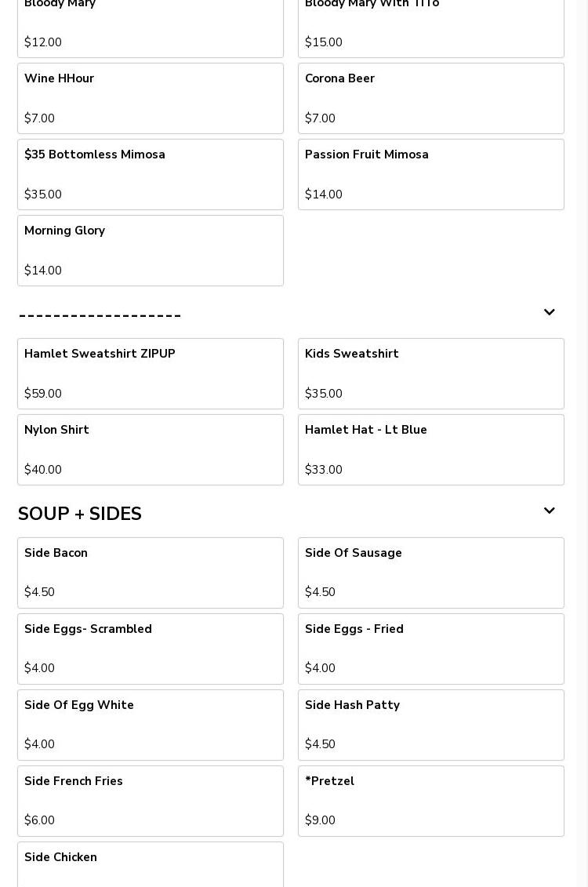Choose Side Eggs- Scrambled item
The width and height of the screenshot is (588, 887).
coord(151,649)
